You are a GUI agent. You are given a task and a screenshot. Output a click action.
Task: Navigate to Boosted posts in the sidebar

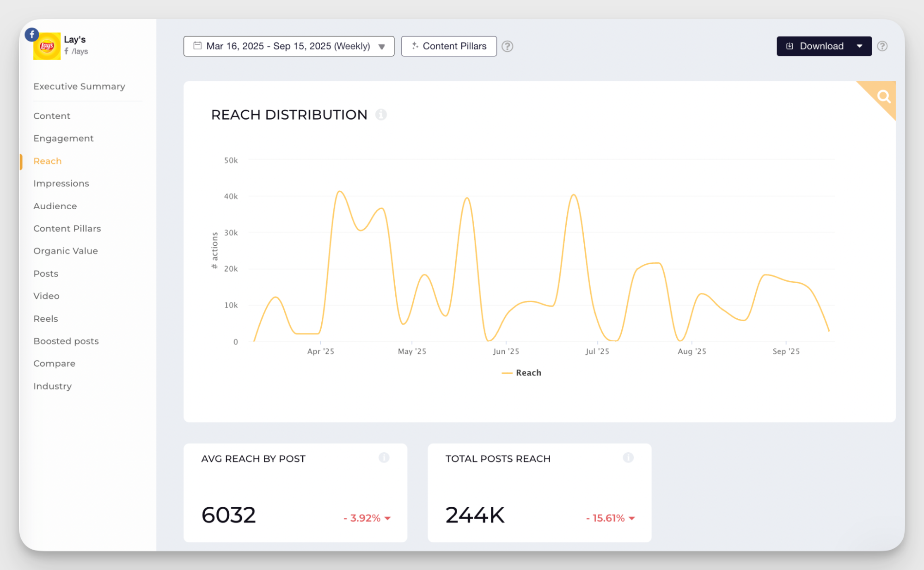pos(66,341)
